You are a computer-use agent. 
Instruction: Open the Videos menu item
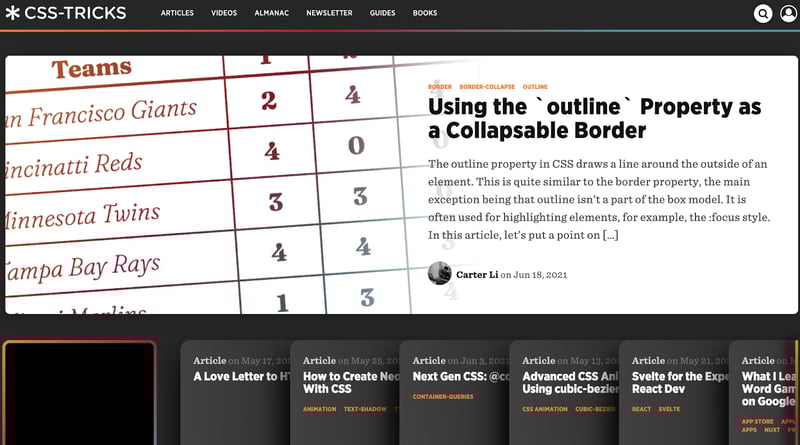[224, 13]
